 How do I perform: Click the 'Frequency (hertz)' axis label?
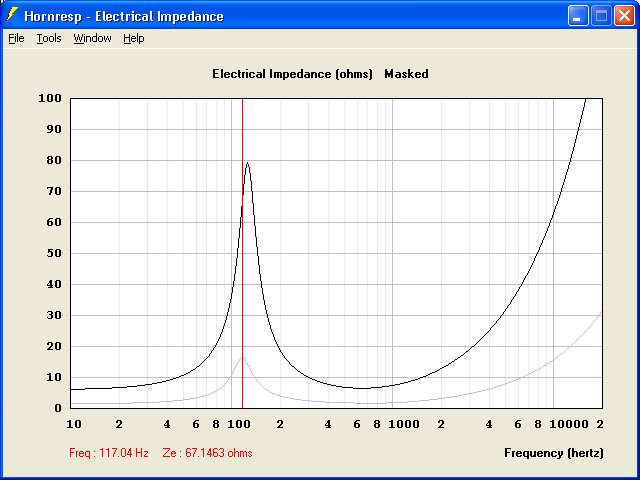[x=554, y=453]
